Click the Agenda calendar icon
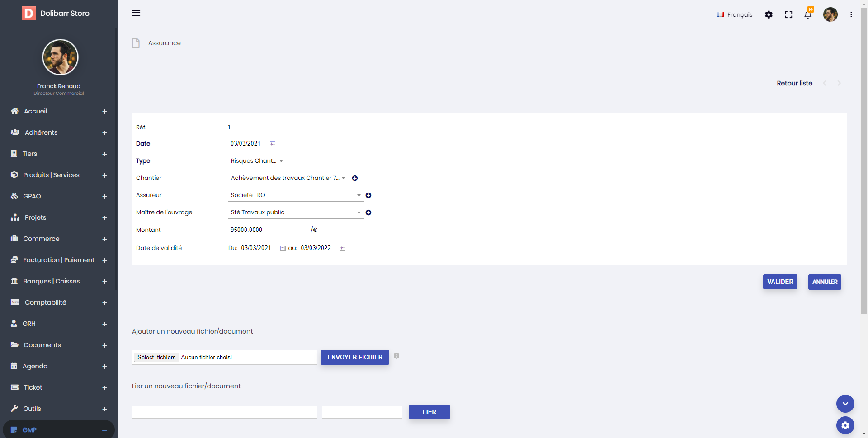 point(14,366)
